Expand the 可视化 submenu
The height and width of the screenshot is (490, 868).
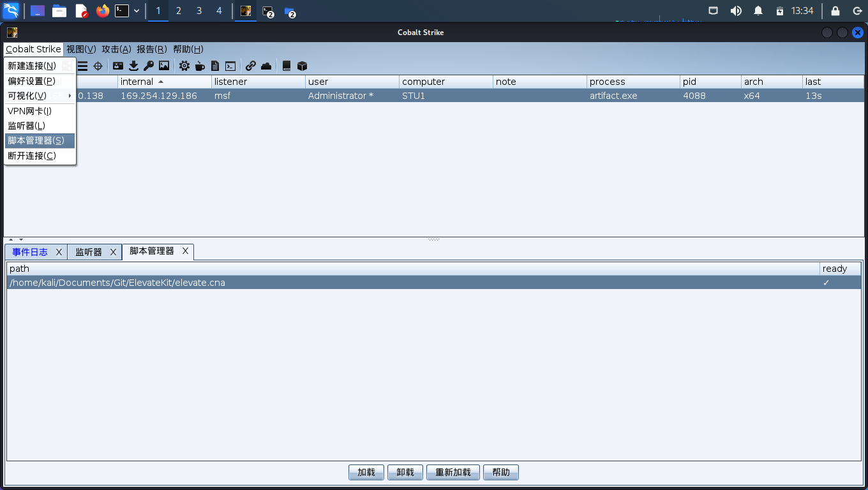pyautogui.click(x=40, y=96)
